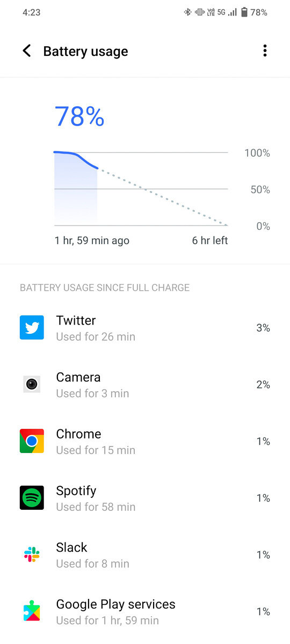Tap the '6 hr left' estimate label
290x644 pixels.
point(210,240)
